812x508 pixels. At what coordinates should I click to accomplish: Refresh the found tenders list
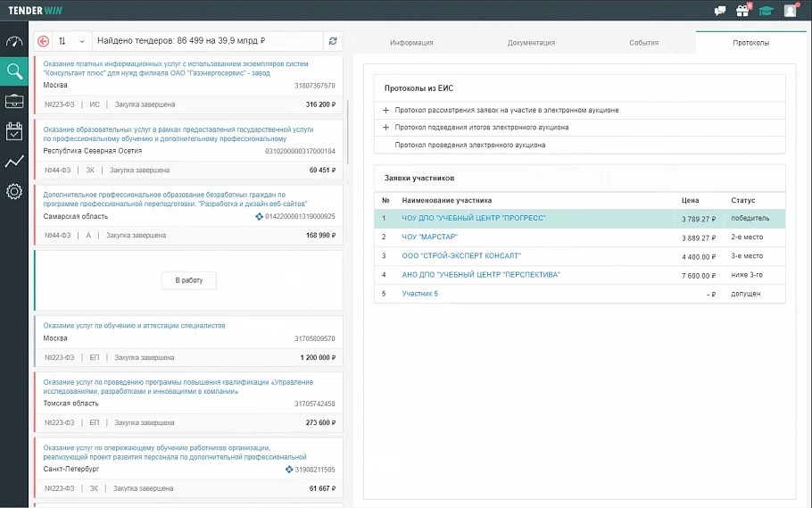pyautogui.click(x=333, y=41)
